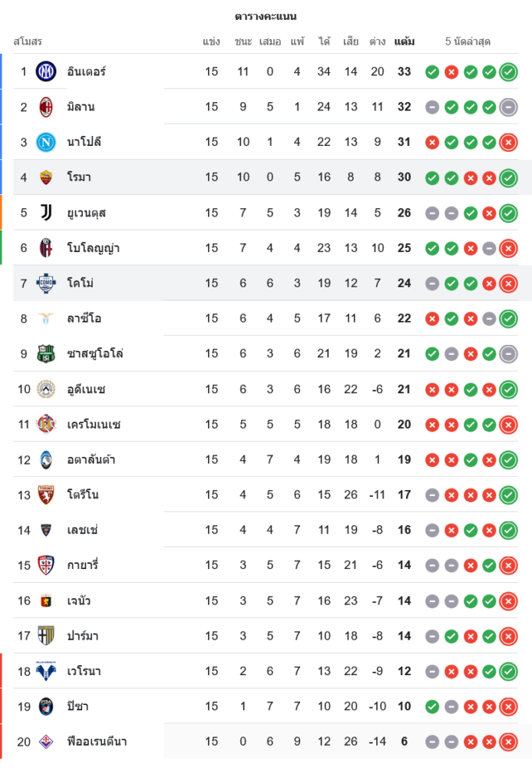Viewport: 532px width, 768px height.
Task: Open the อูดิเนเซ่ team link
Action: (x=86, y=389)
